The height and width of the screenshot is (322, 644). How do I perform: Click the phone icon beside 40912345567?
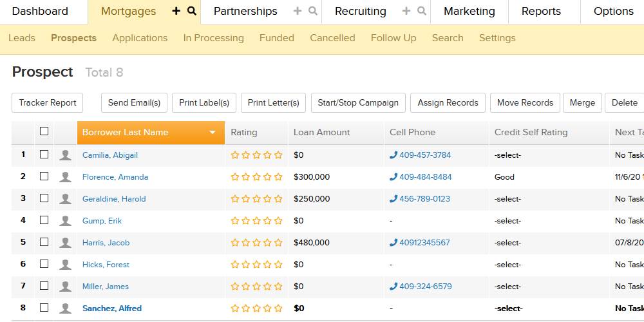click(x=393, y=242)
